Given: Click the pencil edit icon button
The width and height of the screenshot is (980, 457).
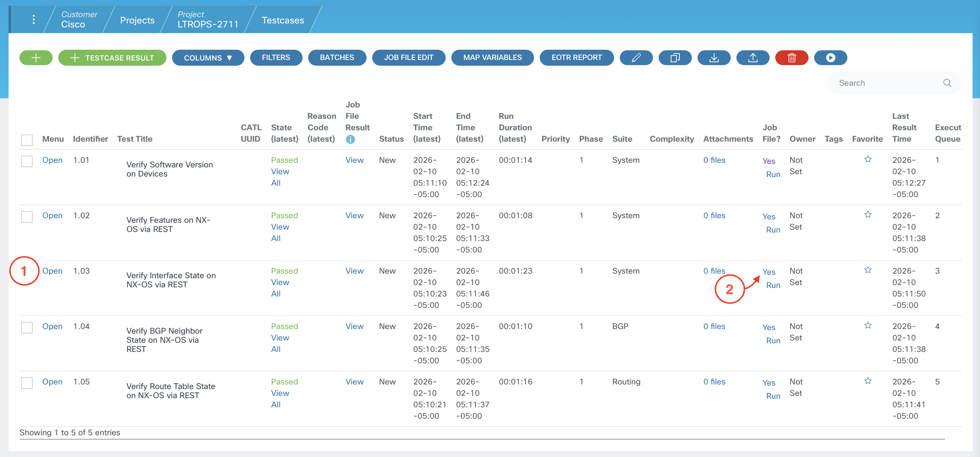Looking at the screenshot, I should coord(636,58).
